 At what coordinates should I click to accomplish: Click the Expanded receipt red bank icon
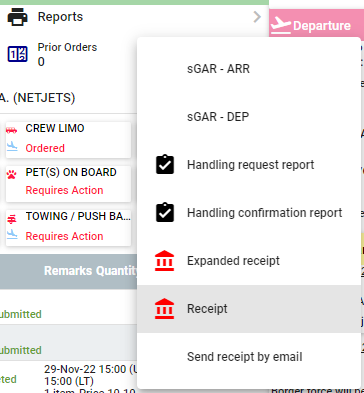tap(165, 261)
